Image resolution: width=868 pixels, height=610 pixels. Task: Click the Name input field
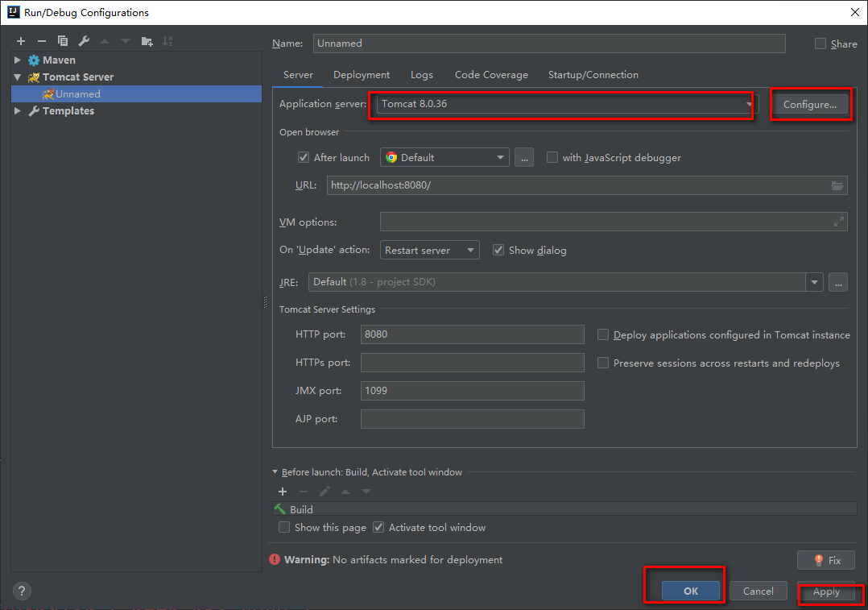pyautogui.click(x=549, y=44)
